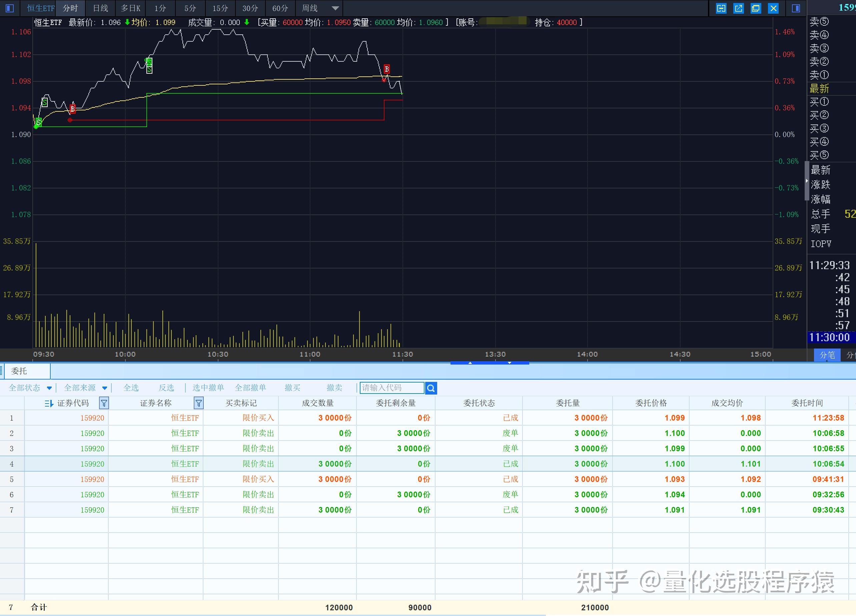Click the fit-width bracket icon in toolbar

[721, 8]
